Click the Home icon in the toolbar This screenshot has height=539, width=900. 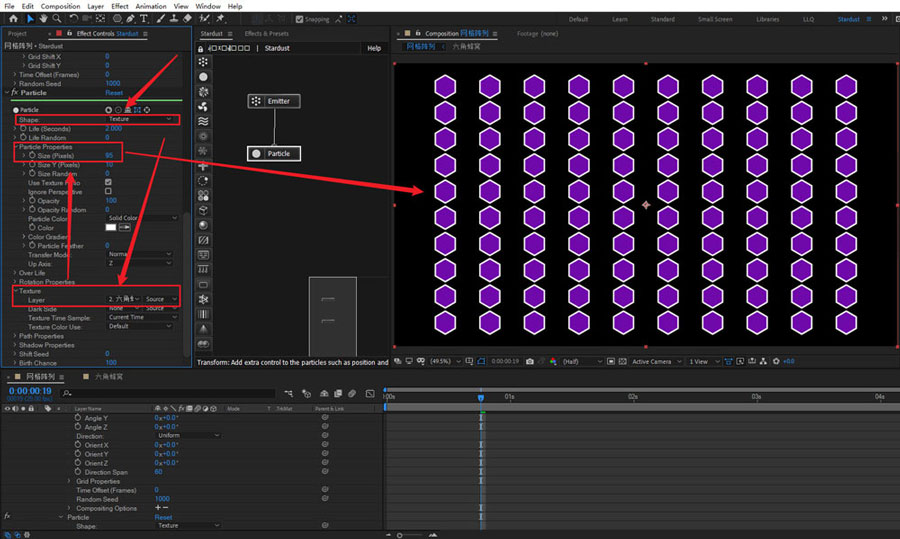click(15, 19)
